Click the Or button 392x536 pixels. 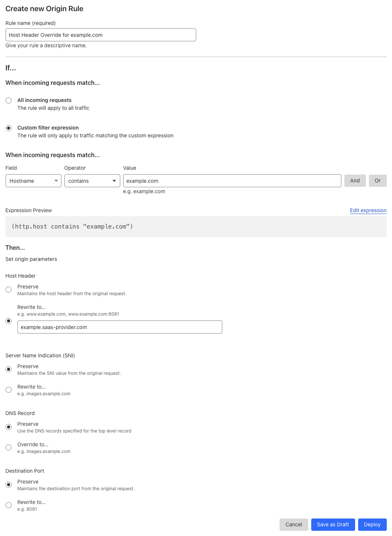click(x=377, y=181)
